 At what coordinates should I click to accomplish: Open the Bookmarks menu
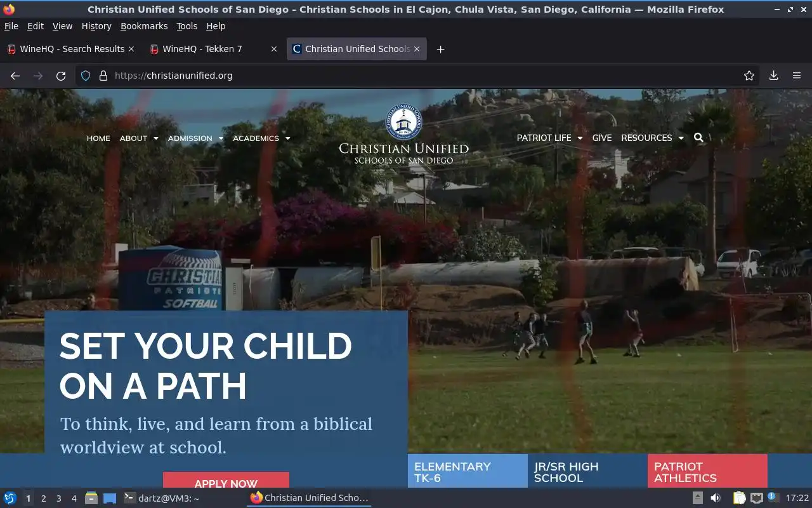(144, 26)
